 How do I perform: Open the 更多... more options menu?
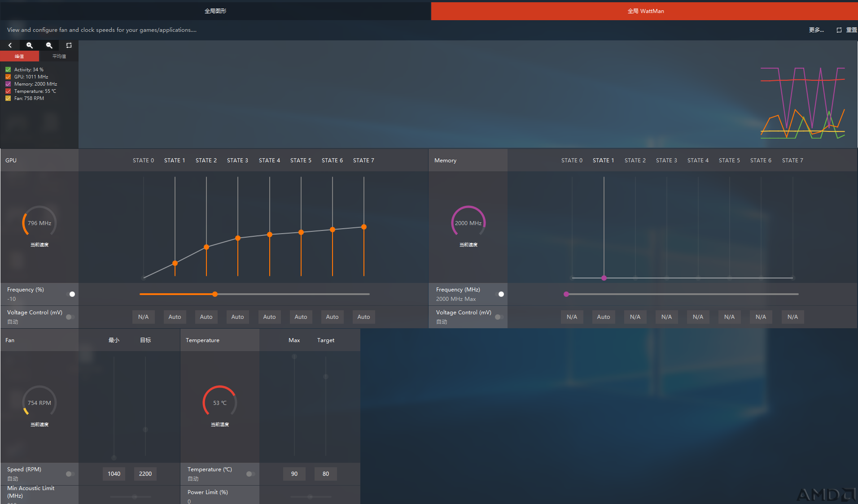(x=816, y=30)
